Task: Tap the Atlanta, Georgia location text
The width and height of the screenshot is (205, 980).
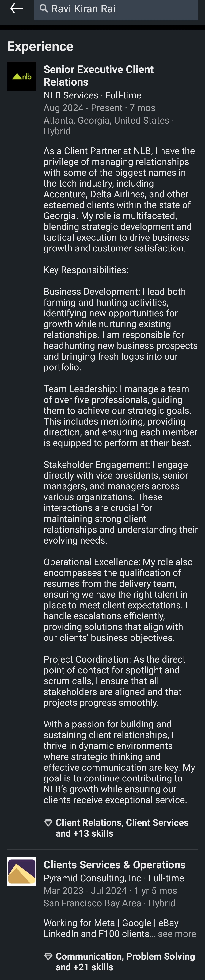Action: tap(107, 120)
